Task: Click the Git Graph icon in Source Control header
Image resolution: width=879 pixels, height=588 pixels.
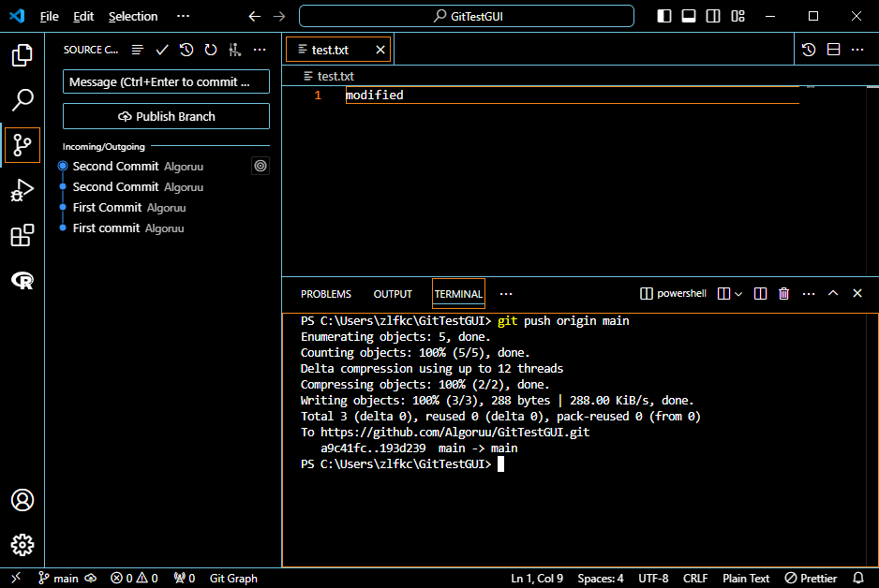Action: tap(235, 50)
